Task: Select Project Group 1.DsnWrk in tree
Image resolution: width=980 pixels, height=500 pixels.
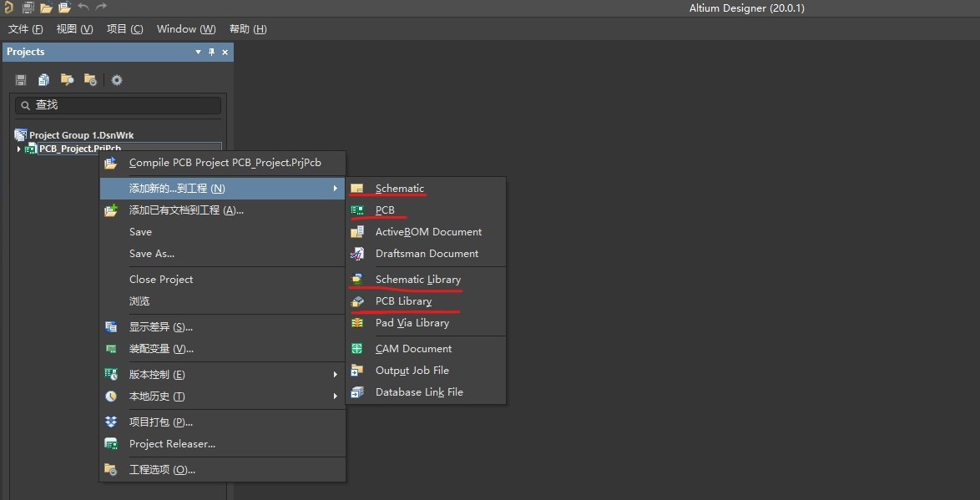Action: [x=81, y=135]
